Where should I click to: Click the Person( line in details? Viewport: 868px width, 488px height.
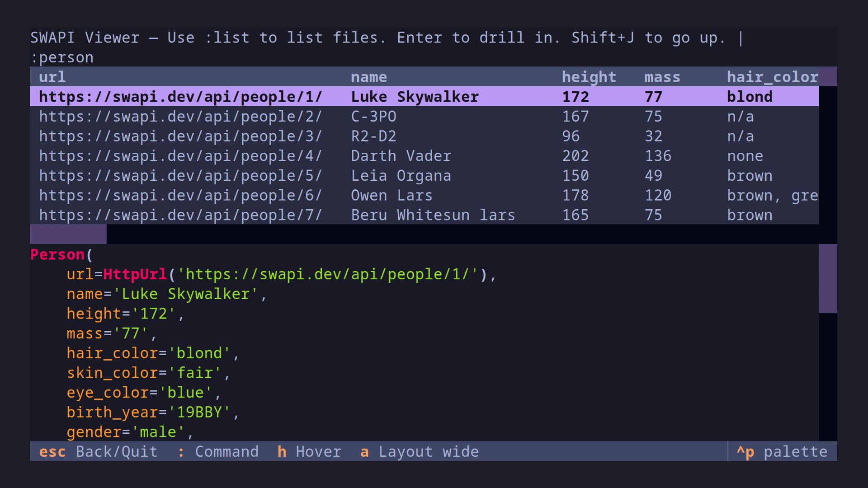[61, 254]
